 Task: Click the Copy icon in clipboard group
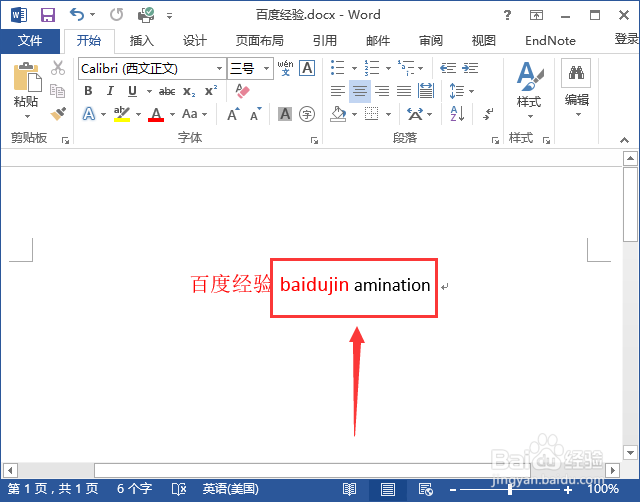tap(58, 91)
